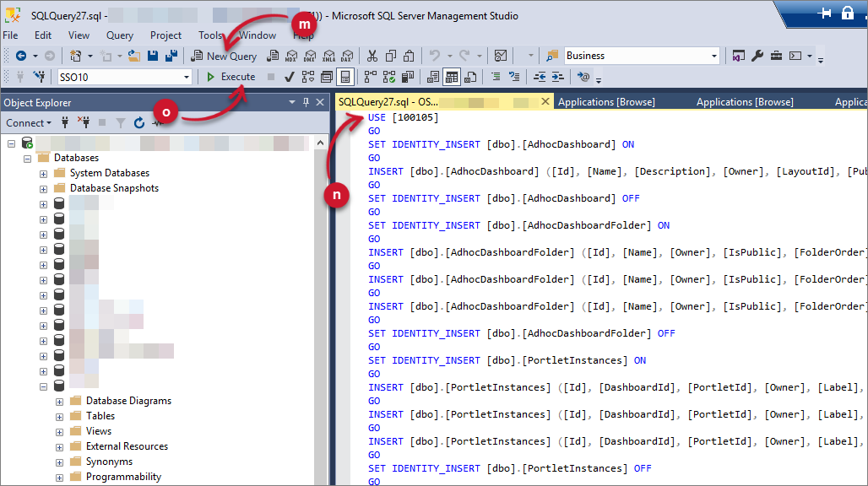Copy selected query text
The width and height of the screenshot is (868, 486).
(x=390, y=56)
